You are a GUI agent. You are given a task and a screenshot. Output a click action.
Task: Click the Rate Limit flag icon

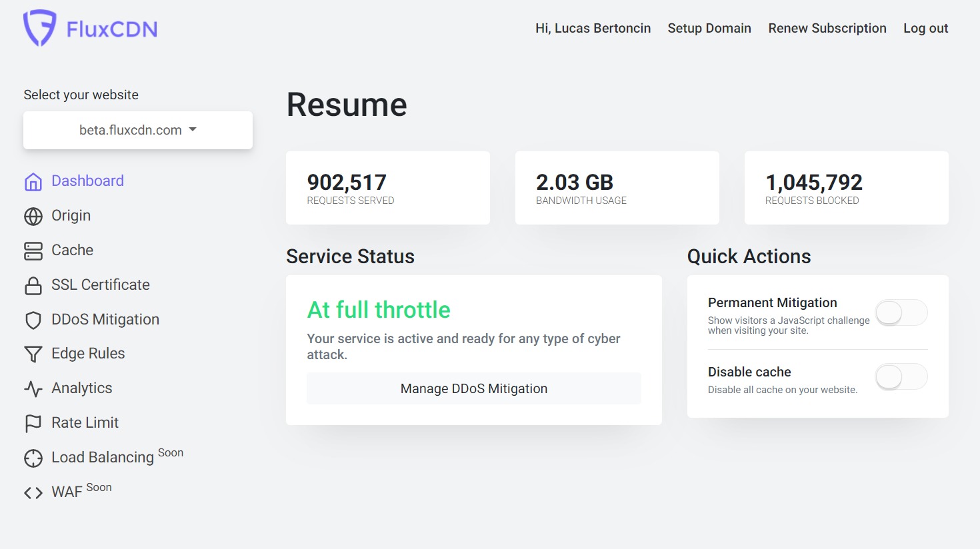[33, 423]
